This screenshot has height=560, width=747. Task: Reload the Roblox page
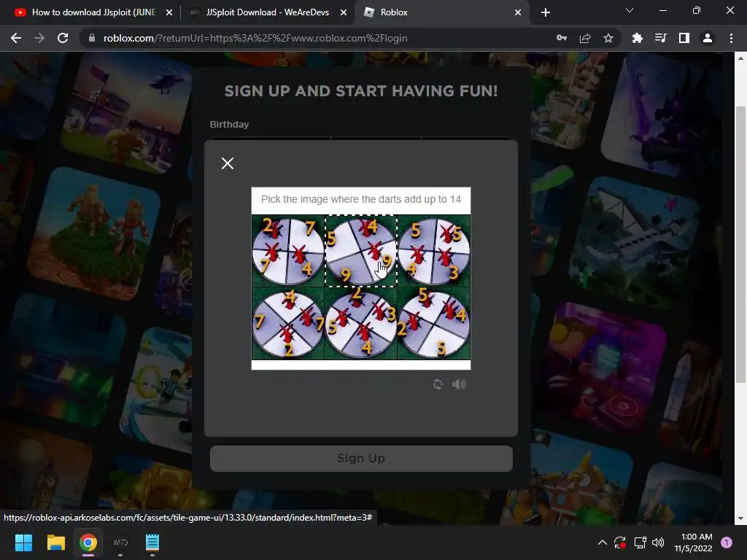63,38
